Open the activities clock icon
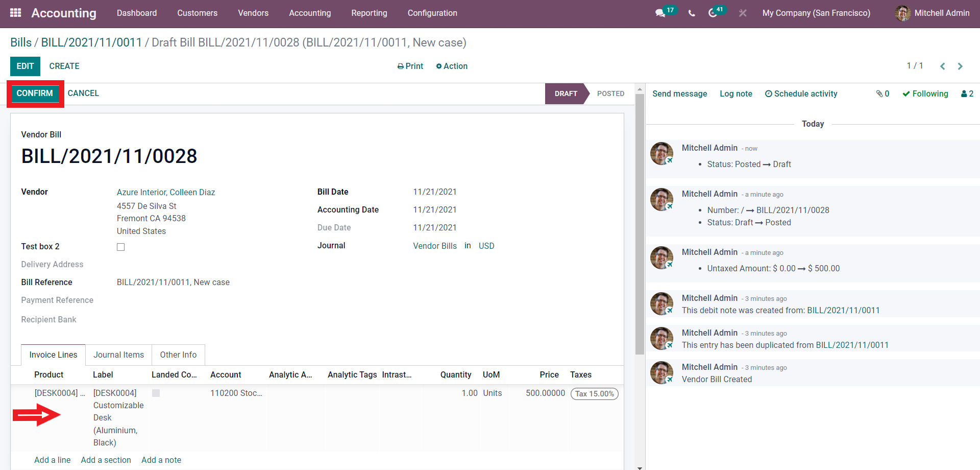980x470 pixels. tap(713, 13)
